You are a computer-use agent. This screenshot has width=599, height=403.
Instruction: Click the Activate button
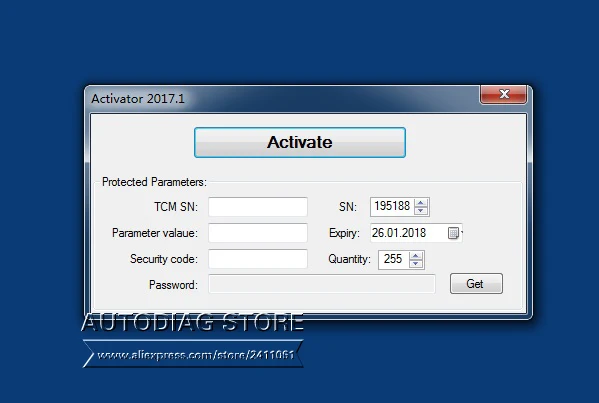click(x=300, y=142)
